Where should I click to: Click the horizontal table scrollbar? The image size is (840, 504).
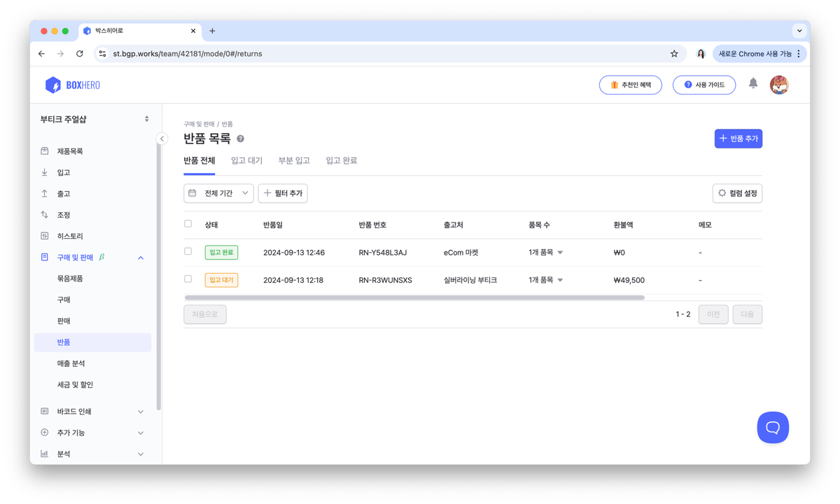click(x=413, y=297)
